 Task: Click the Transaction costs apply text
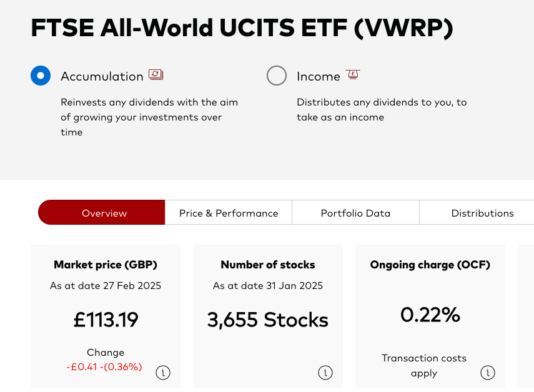[x=424, y=365]
